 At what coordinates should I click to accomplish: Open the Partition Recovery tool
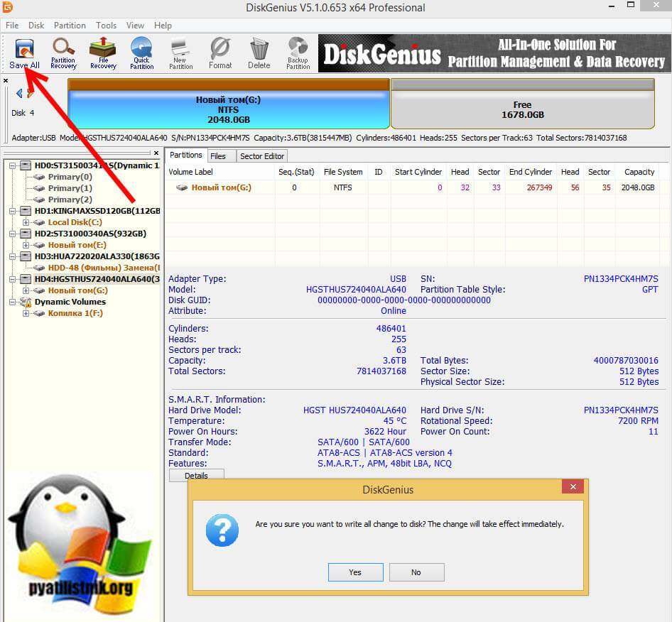(x=63, y=53)
